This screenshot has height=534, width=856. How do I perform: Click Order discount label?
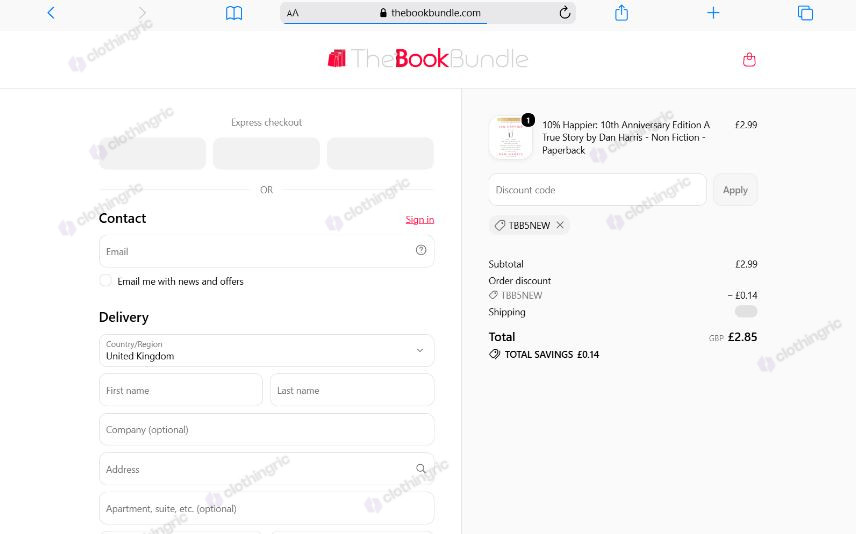tap(520, 281)
